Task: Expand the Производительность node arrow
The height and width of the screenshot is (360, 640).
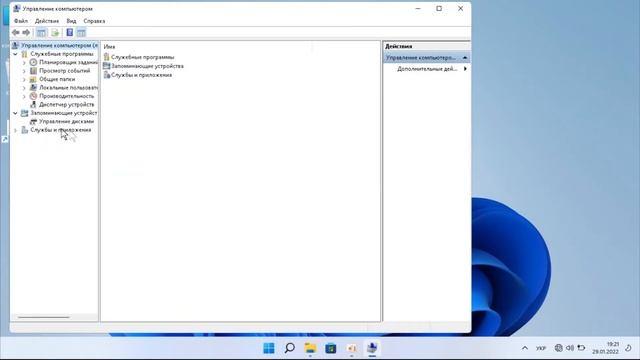Action: pyautogui.click(x=24, y=96)
